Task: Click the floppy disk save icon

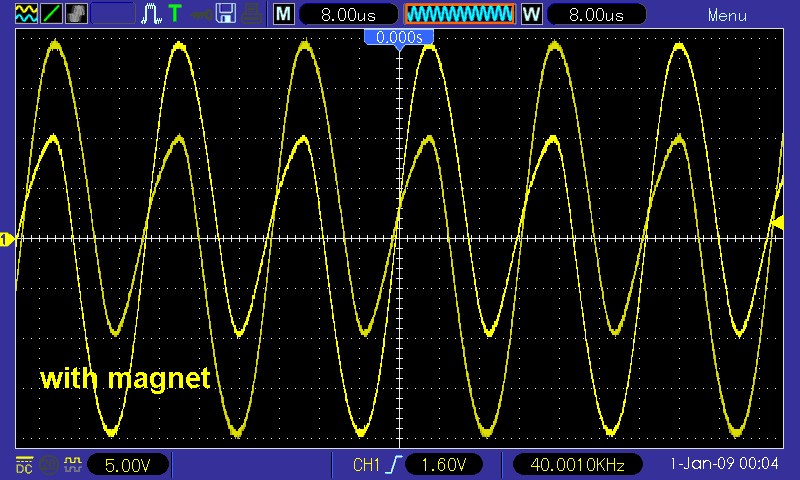Action: (226, 14)
